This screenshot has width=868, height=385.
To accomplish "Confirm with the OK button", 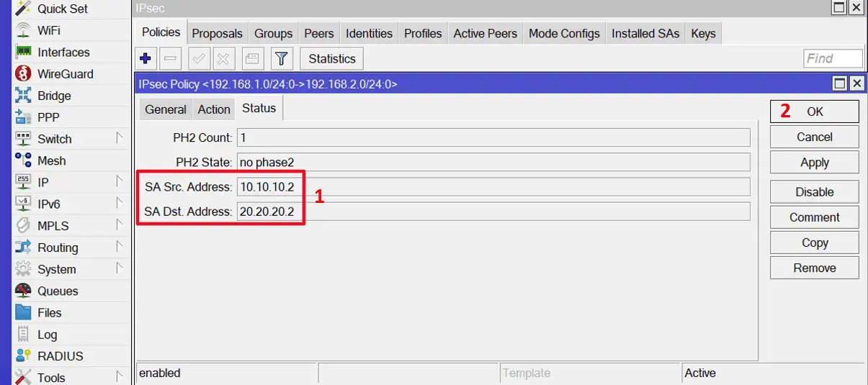I will (x=815, y=112).
